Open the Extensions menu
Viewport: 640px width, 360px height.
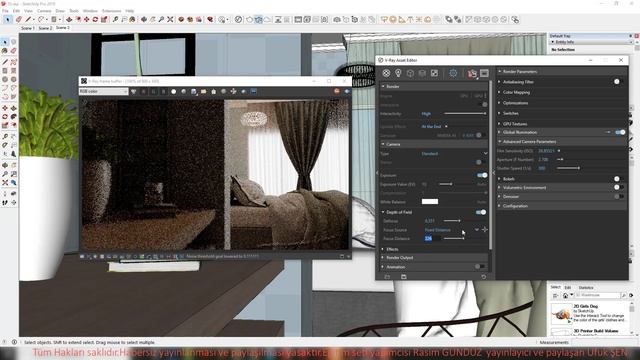111,11
